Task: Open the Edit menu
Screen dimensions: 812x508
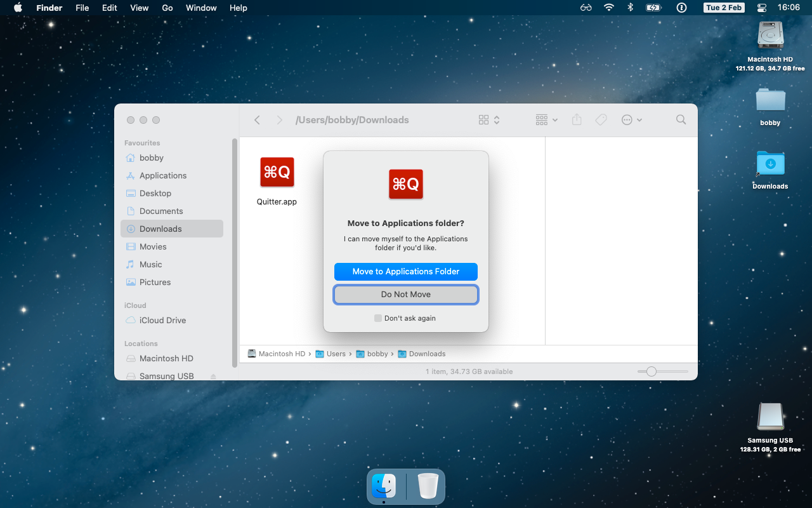Action: pyautogui.click(x=110, y=8)
